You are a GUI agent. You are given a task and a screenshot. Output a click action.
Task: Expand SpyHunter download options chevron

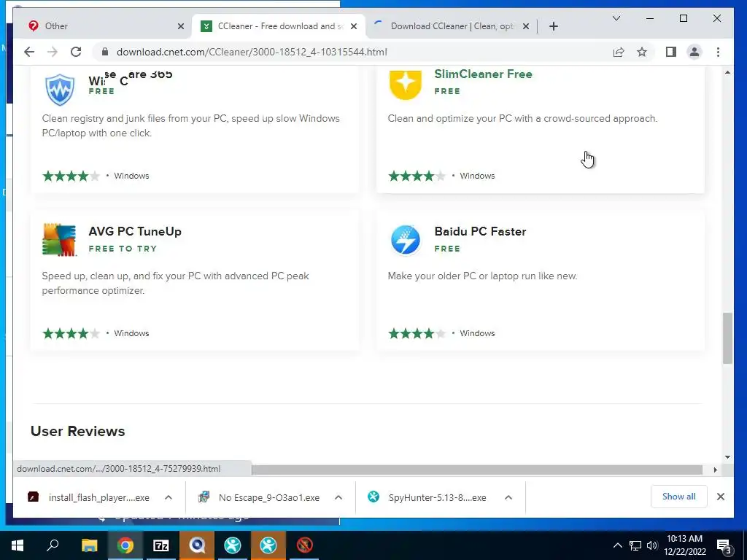tap(508, 497)
